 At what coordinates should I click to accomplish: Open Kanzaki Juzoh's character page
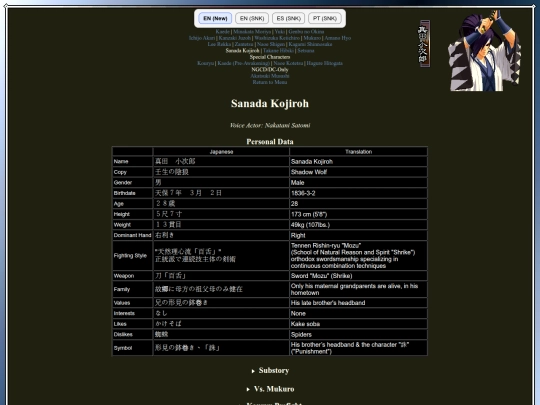tap(235, 38)
